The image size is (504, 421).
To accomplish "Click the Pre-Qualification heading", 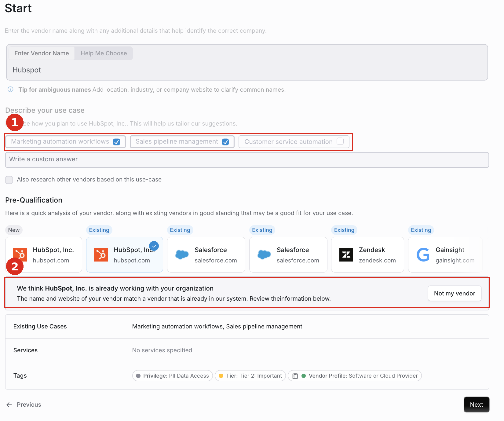I will [34, 200].
